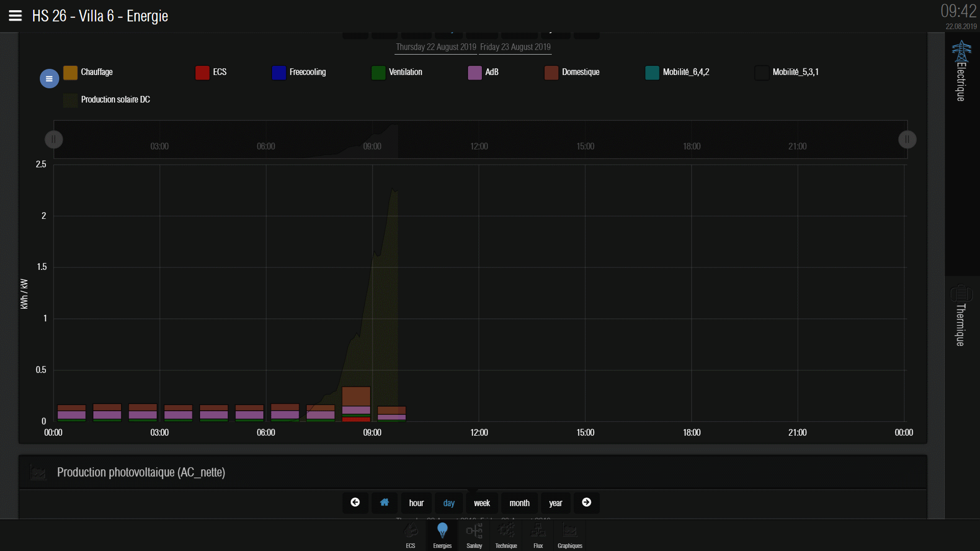Viewport: 980px width, 551px height.
Task: Select the hour time range
Action: coord(416,503)
